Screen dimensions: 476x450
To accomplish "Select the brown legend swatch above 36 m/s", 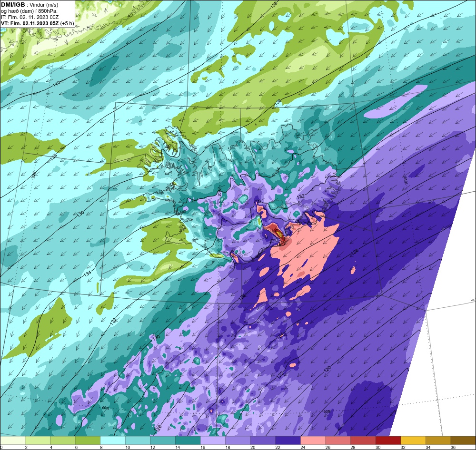I will point(463,440).
